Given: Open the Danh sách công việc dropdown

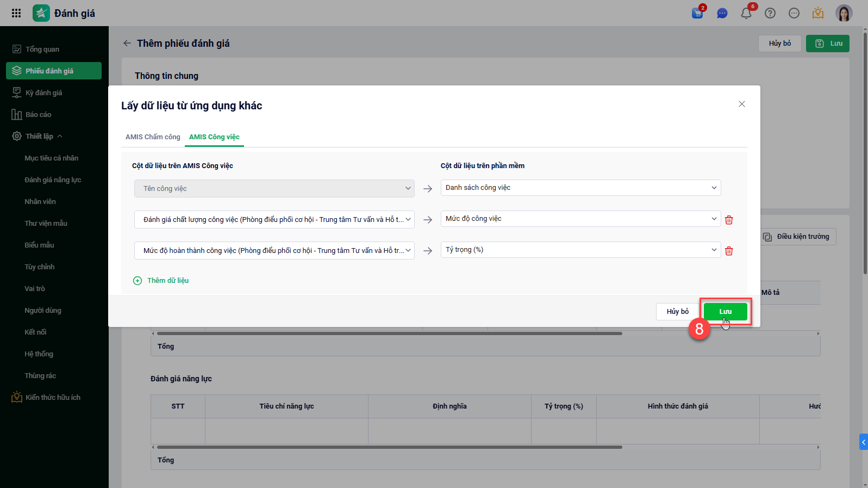Looking at the screenshot, I should coord(580,188).
